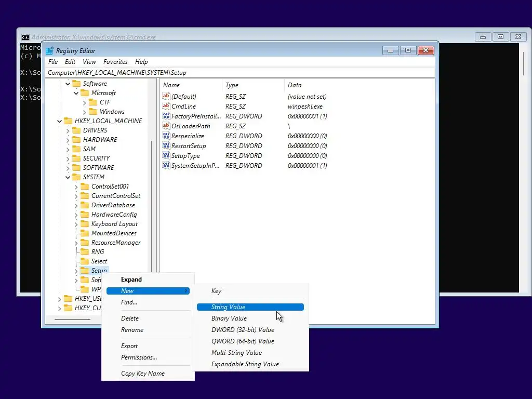
Task: Select the SystemSetupInP... DWORD value icon
Action: tap(166, 165)
